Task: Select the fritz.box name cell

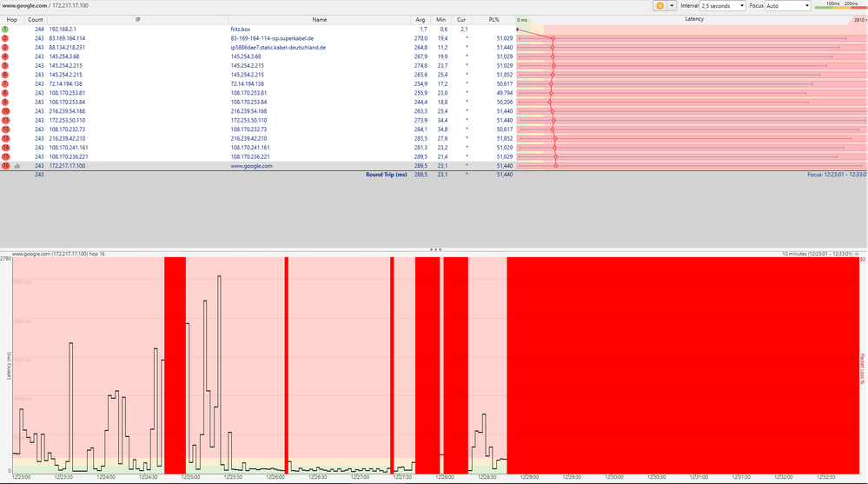Action: 241,29
